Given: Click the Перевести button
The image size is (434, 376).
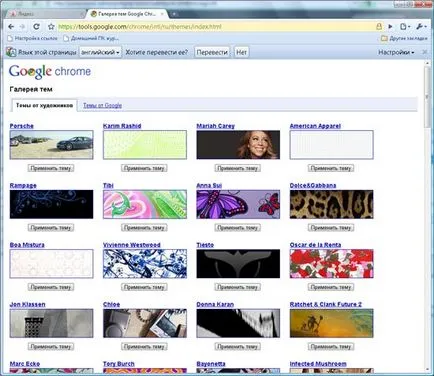Looking at the screenshot, I should [212, 52].
